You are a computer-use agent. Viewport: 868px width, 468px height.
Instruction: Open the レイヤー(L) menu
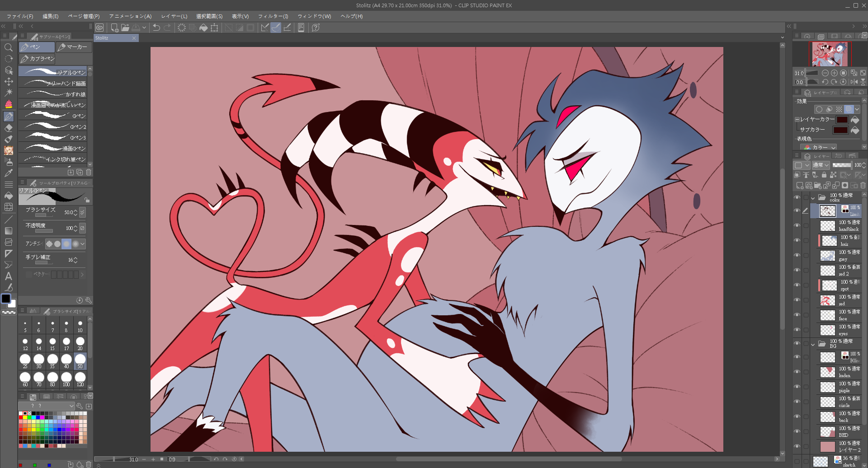pyautogui.click(x=174, y=16)
